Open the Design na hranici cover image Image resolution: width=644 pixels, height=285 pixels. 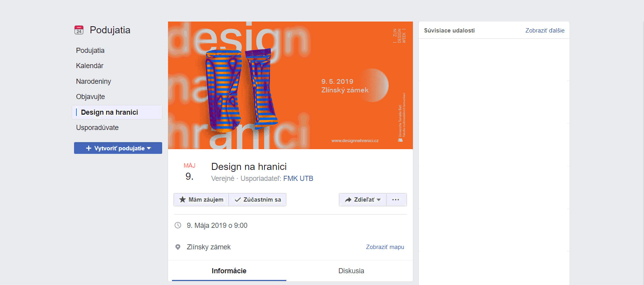coord(290,85)
